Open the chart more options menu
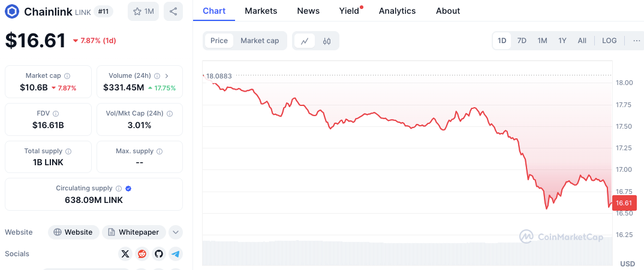 636,41
